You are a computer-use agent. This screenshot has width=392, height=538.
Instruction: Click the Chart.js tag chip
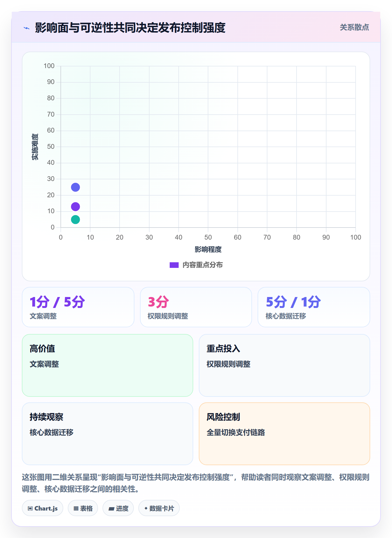[x=43, y=508]
